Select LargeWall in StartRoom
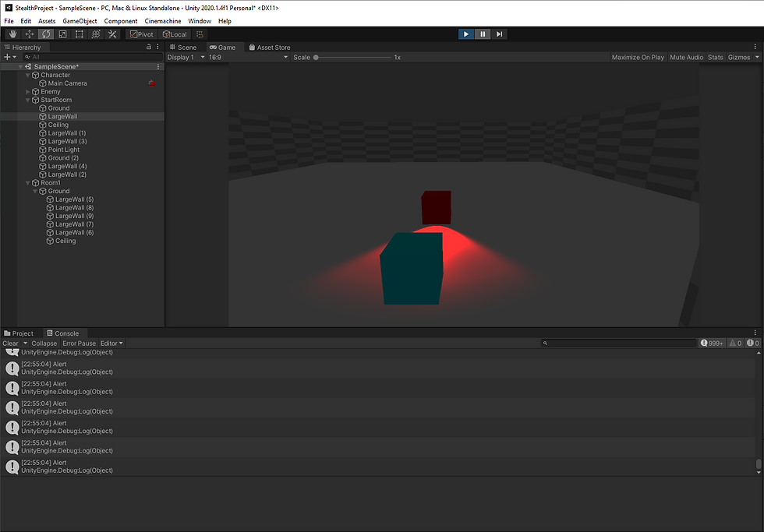 62,116
